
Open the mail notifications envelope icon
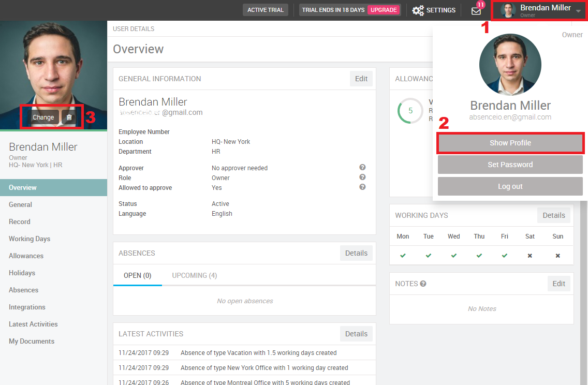(x=476, y=10)
